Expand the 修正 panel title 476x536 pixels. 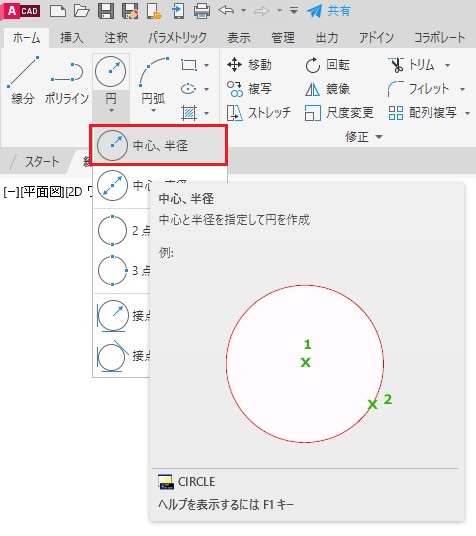[363, 137]
